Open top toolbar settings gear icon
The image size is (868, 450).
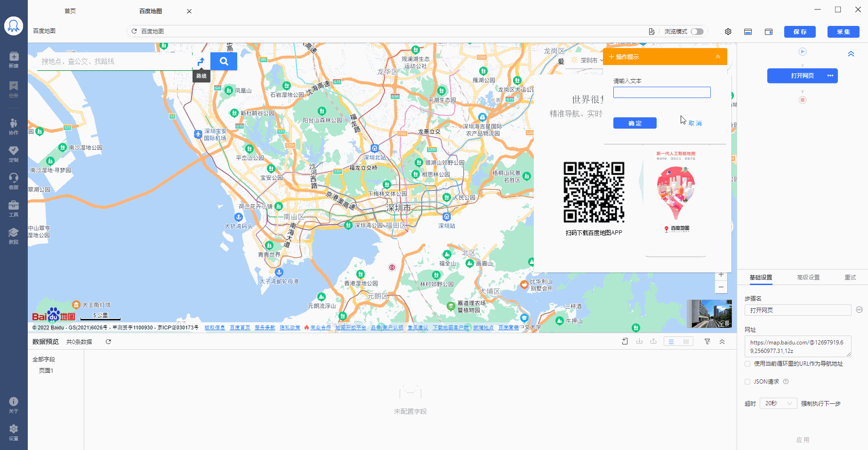[728, 32]
